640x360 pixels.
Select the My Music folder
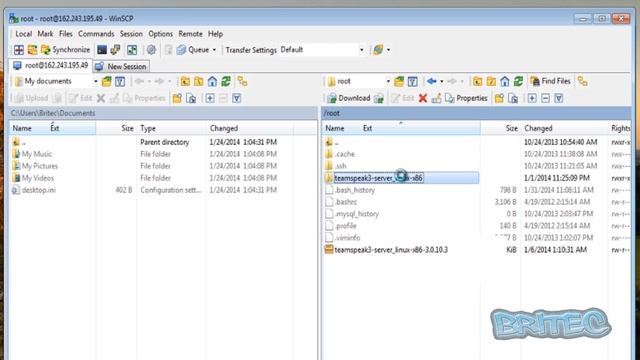37,154
